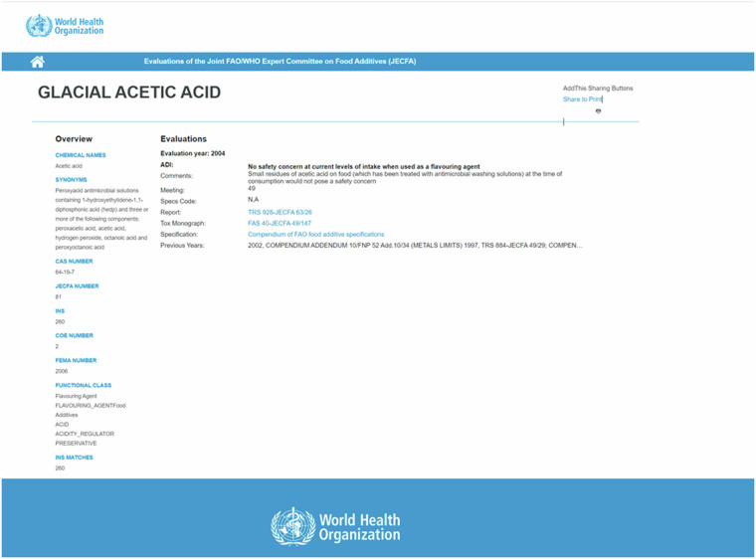This screenshot has width=756, height=559.
Task: Click the SYNONYMS label in Overview
Action: [71, 180]
